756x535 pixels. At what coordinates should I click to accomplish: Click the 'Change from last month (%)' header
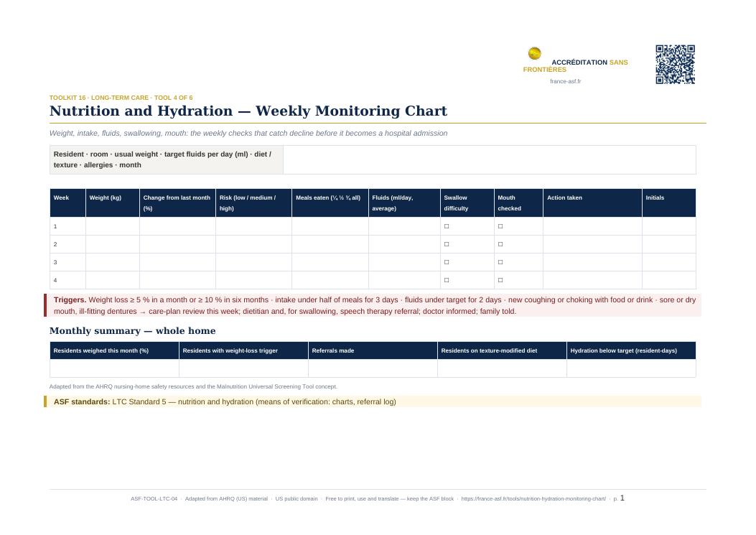[x=177, y=203]
